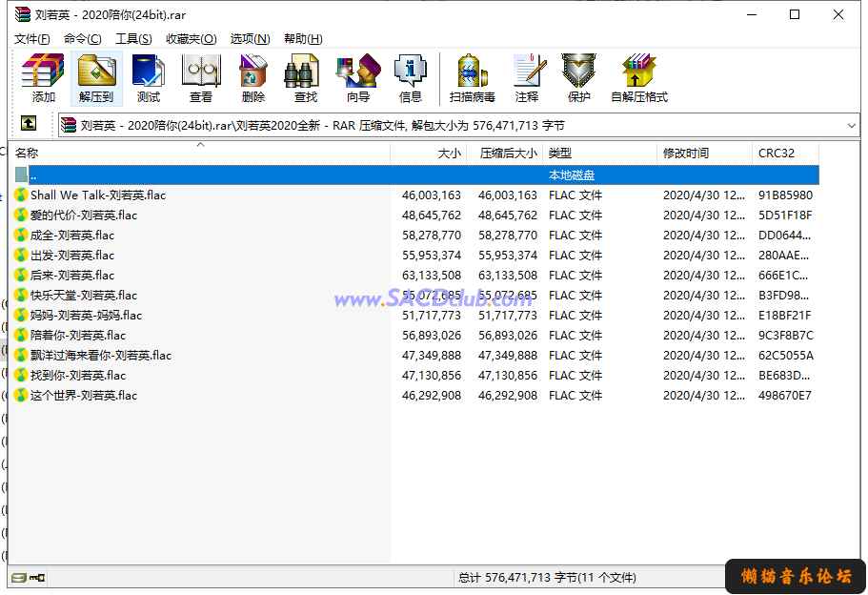Click the Extract To (解压到) toolbar icon
The height and width of the screenshot is (595, 868).
(96, 78)
